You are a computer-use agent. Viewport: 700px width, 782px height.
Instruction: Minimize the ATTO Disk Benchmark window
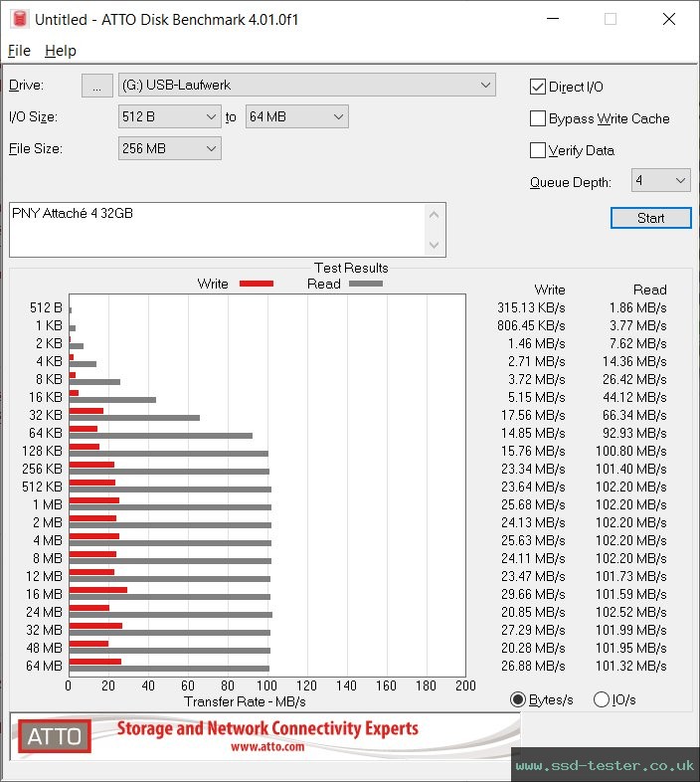click(553, 19)
